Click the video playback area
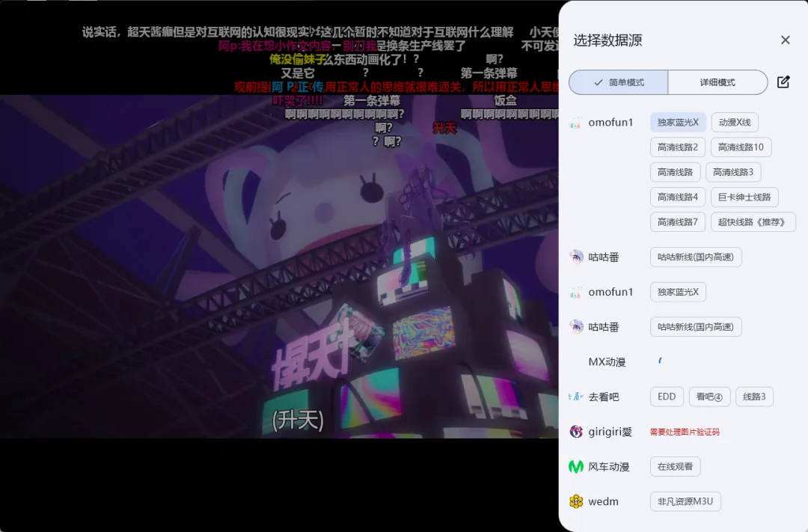 pos(279,266)
